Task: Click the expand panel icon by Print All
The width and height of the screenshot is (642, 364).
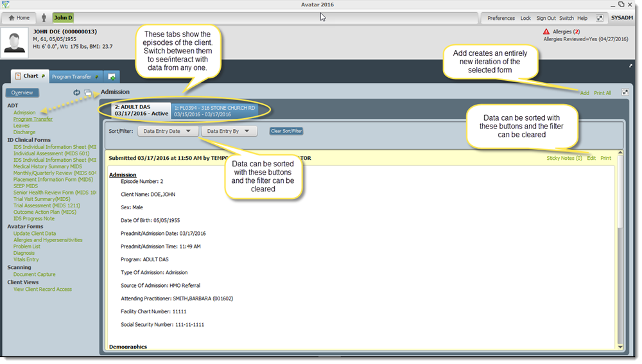Action: coord(625,92)
